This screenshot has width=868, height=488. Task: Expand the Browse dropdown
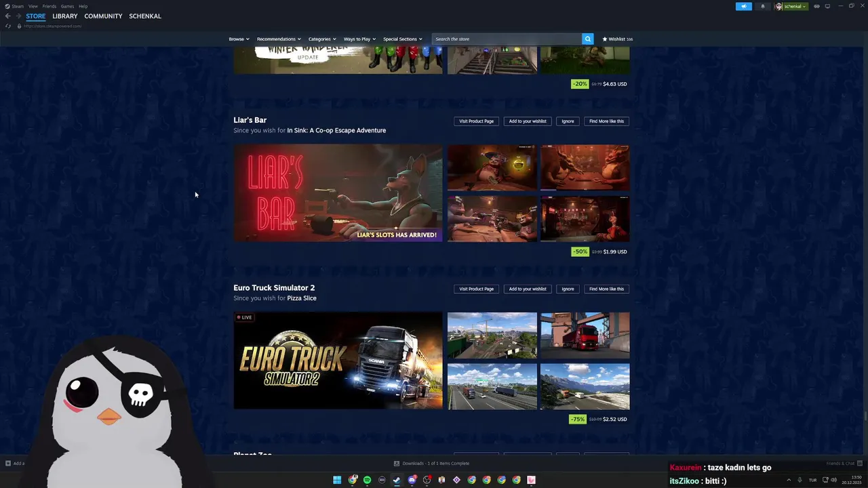tap(239, 39)
